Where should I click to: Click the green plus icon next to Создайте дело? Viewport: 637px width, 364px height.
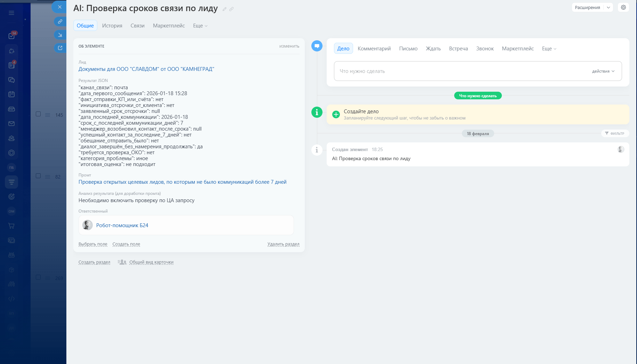tap(336, 114)
